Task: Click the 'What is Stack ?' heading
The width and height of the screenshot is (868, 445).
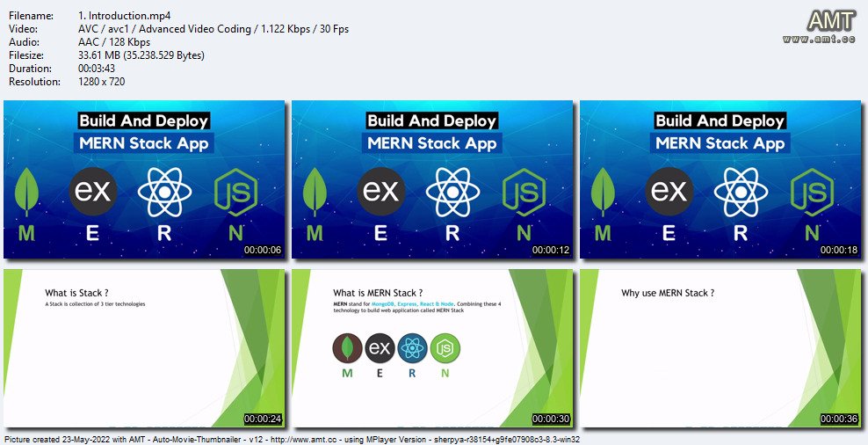Action: click(76, 293)
